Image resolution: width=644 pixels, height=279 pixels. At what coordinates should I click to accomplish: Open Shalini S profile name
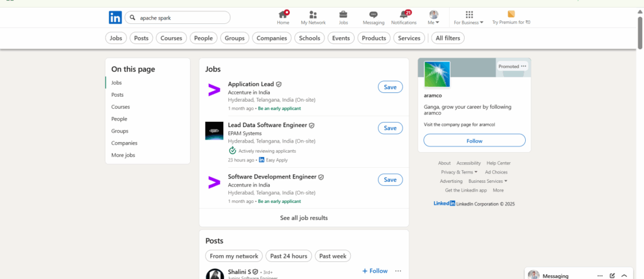coord(240,271)
